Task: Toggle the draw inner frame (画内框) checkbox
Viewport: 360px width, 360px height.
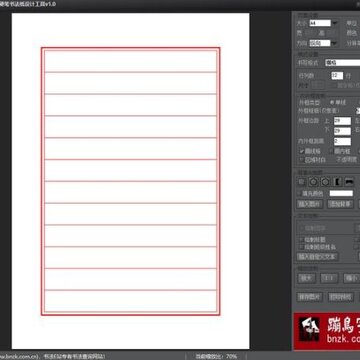Action: click(x=331, y=151)
